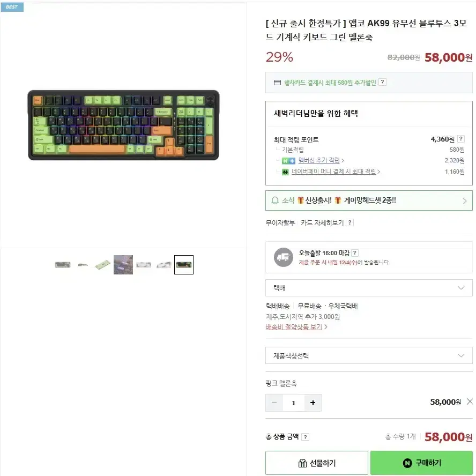Click the notification bell icon by 소식

pyautogui.click(x=275, y=200)
